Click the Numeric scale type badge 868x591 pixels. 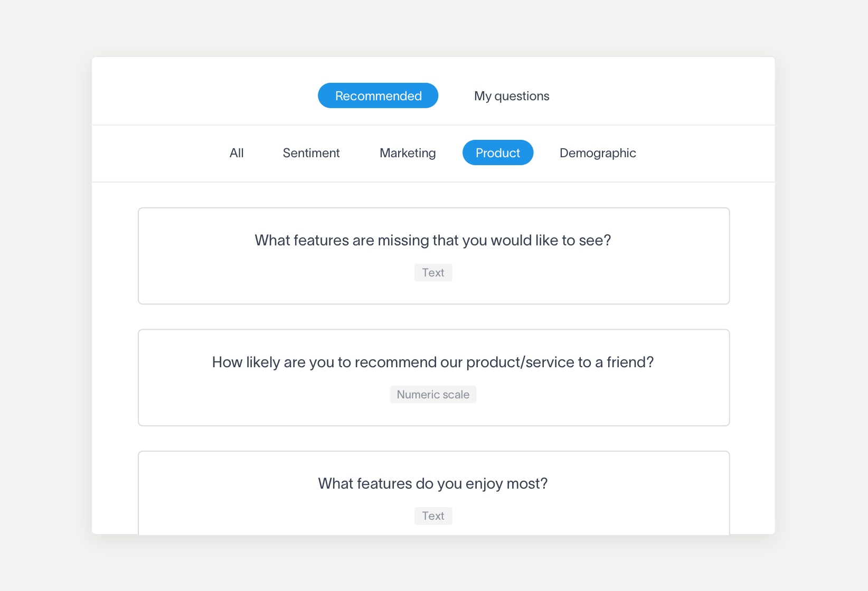(x=433, y=395)
